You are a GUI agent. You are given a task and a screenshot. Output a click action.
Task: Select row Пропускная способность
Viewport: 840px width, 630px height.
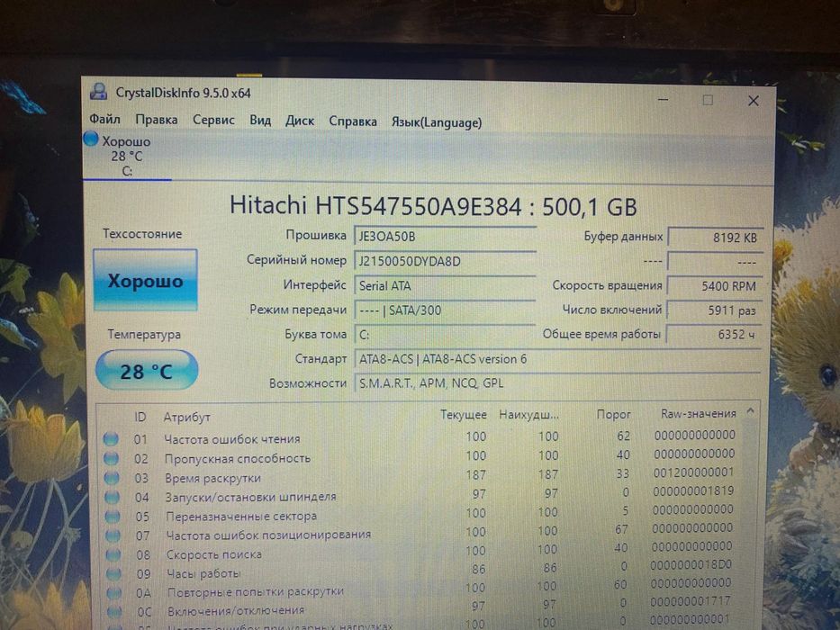[x=420, y=456]
